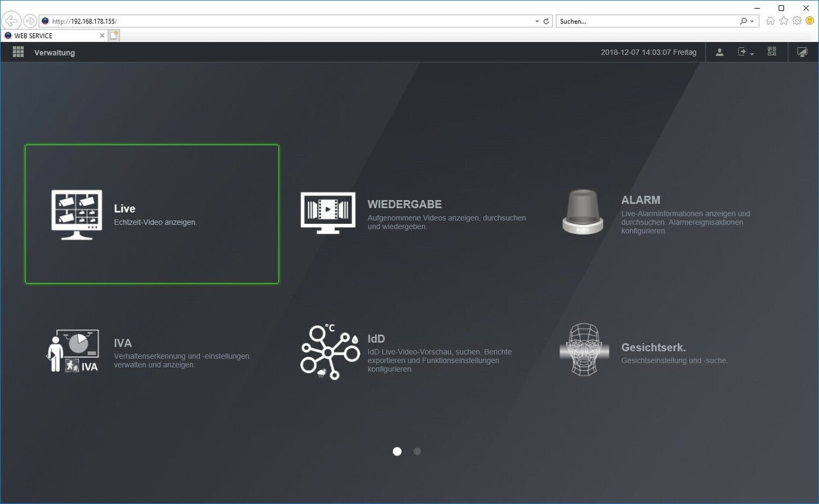819x504 pixels.
Task: Open the user account icon
Action: coord(720,52)
